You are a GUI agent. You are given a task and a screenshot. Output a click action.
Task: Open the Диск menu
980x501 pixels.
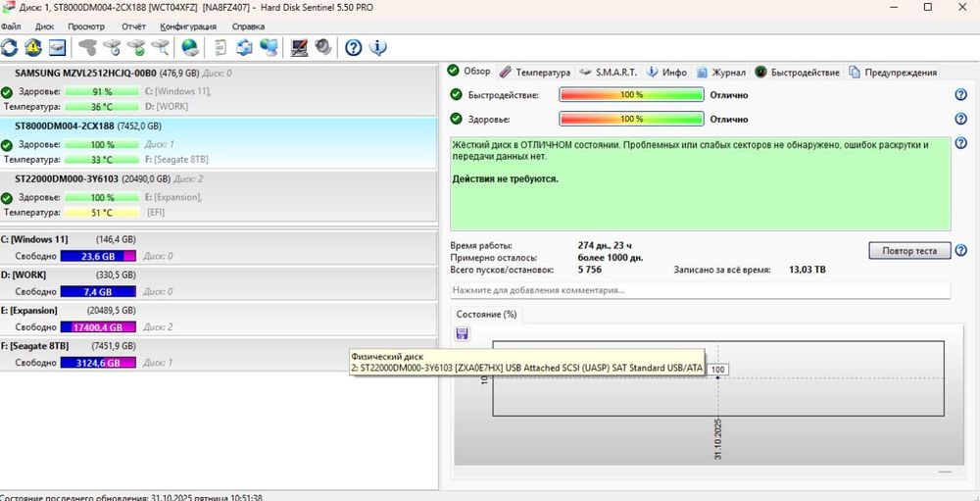(x=44, y=26)
